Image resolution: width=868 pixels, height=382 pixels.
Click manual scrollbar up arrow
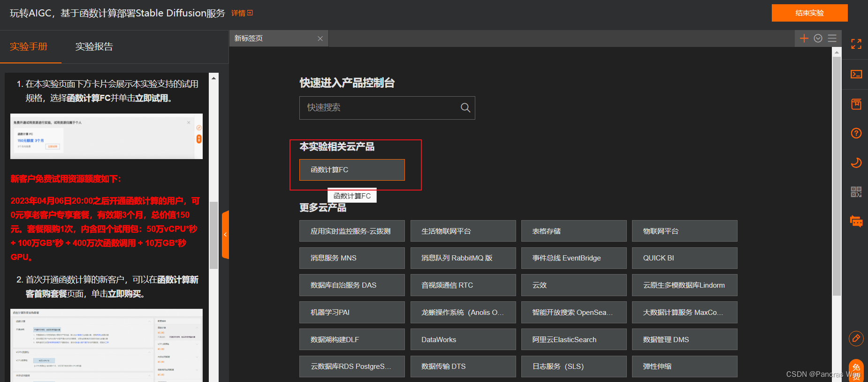point(214,78)
